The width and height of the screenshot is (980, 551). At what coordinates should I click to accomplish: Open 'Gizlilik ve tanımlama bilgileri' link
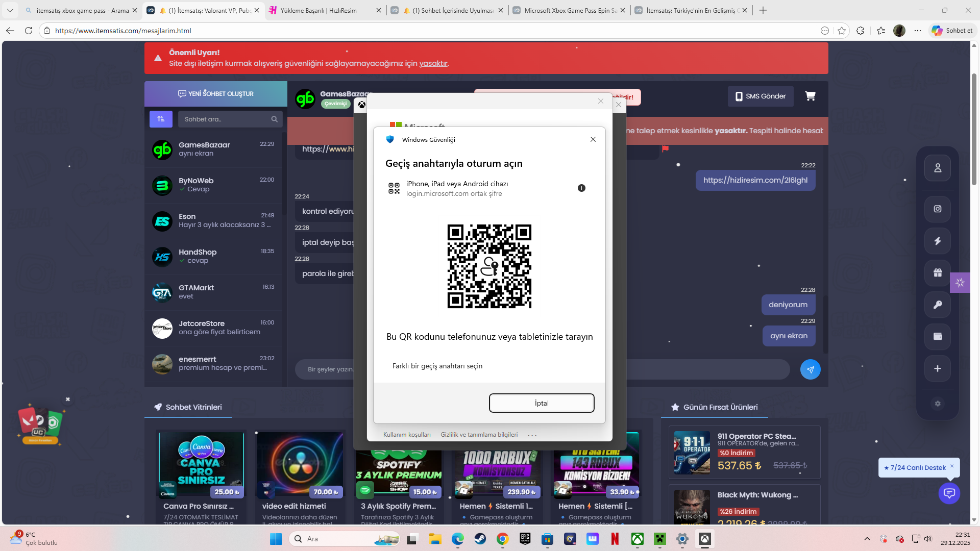tap(479, 435)
